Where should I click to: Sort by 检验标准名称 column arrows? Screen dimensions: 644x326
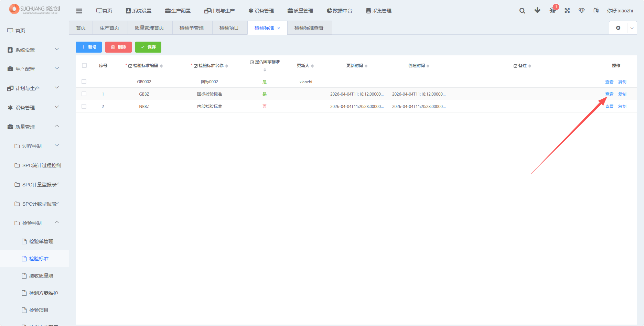(x=227, y=66)
